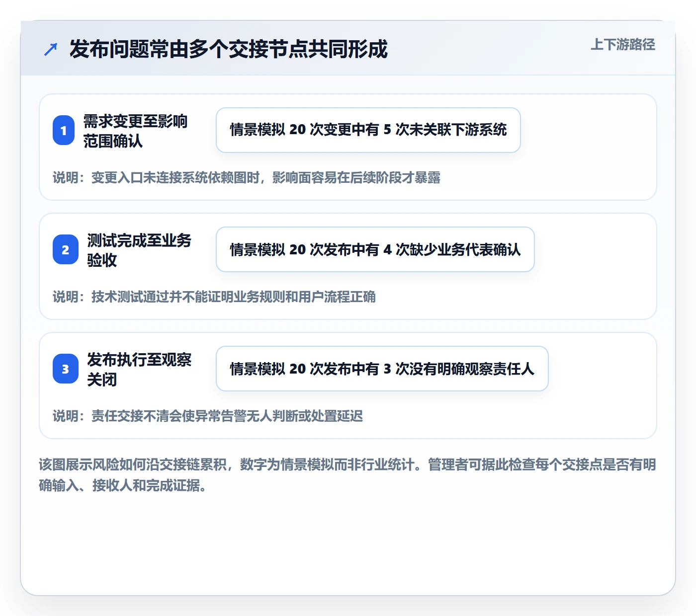696x616 pixels.
Task: Click the note 变更入口未连接系统依赖图时
Action: click(247, 177)
